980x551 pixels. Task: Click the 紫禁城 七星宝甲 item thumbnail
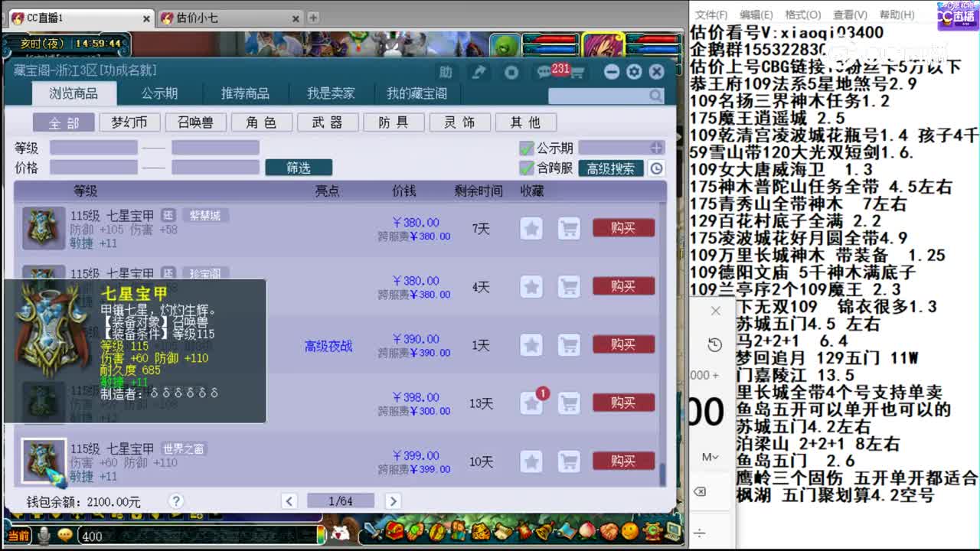pos(44,227)
